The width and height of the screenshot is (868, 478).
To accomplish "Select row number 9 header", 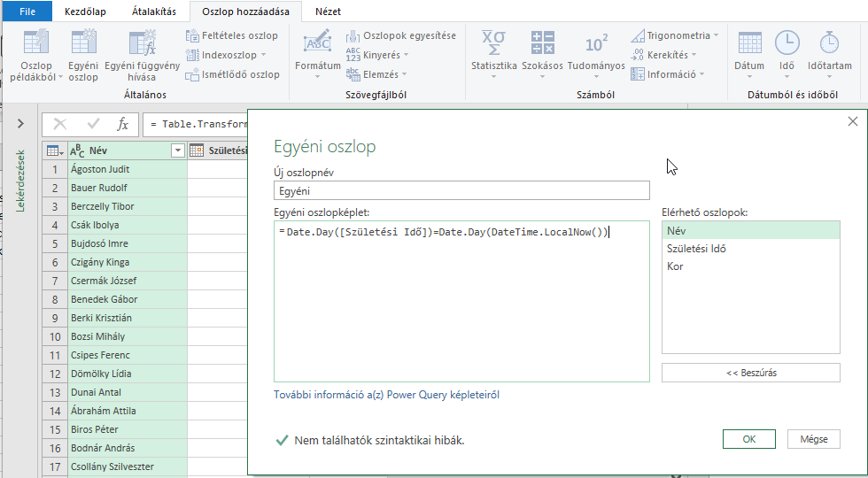I will click(55, 318).
